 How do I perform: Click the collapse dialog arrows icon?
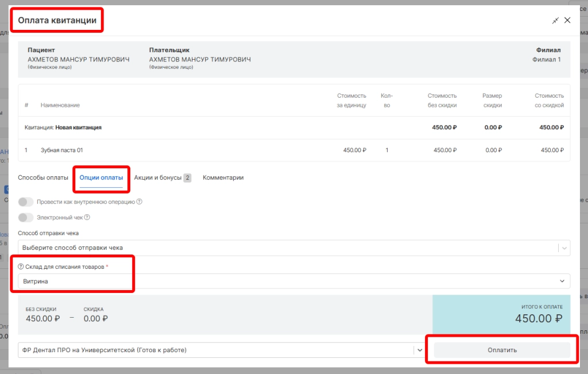click(x=555, y=20)
